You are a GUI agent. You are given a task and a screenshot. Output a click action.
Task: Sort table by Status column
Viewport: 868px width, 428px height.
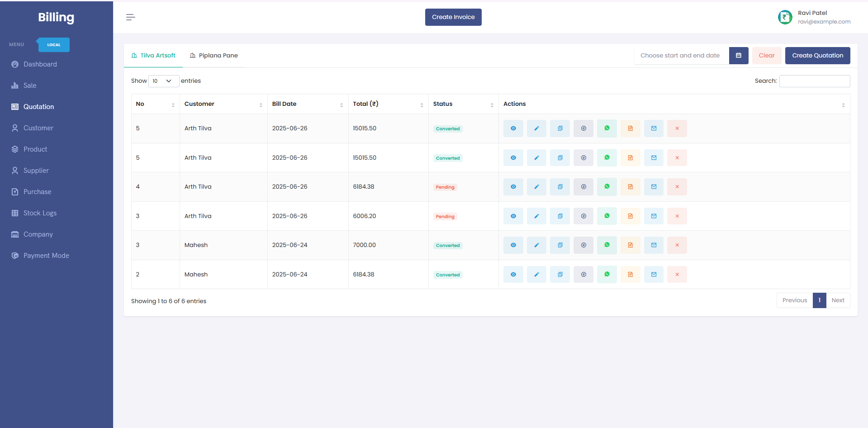click(463, 104)
